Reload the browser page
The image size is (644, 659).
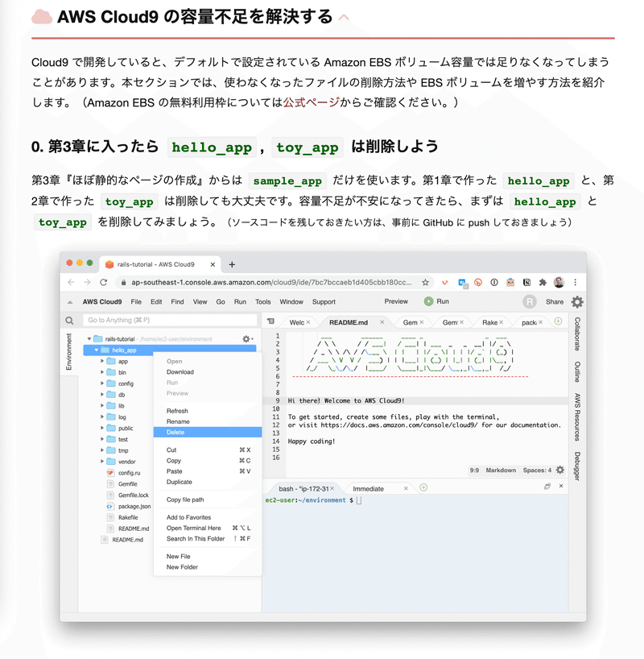(x=103, y=283)
